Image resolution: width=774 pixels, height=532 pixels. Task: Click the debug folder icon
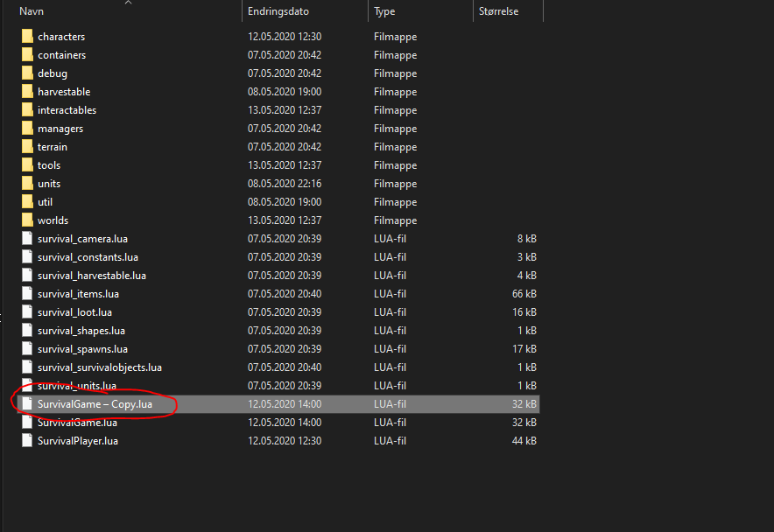click(x=28, y=73)
